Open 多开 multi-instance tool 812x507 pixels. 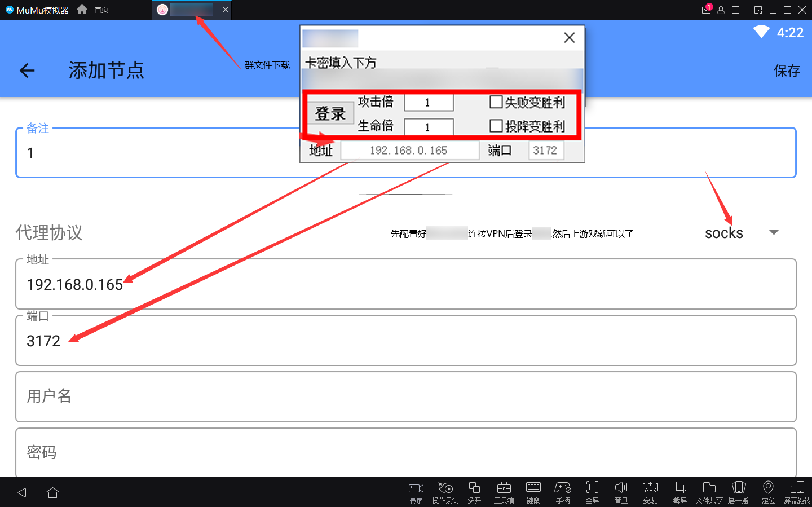(x=474, y=492)
